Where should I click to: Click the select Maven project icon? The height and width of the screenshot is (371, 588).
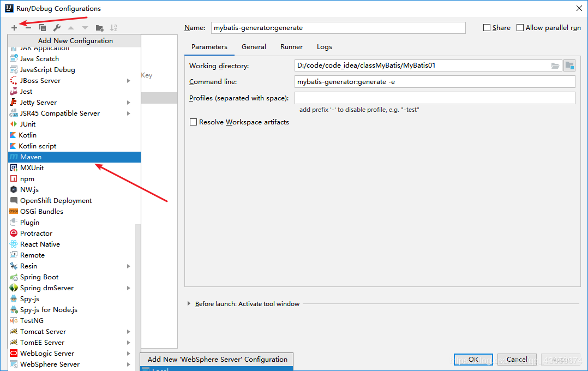coord(569,65)
